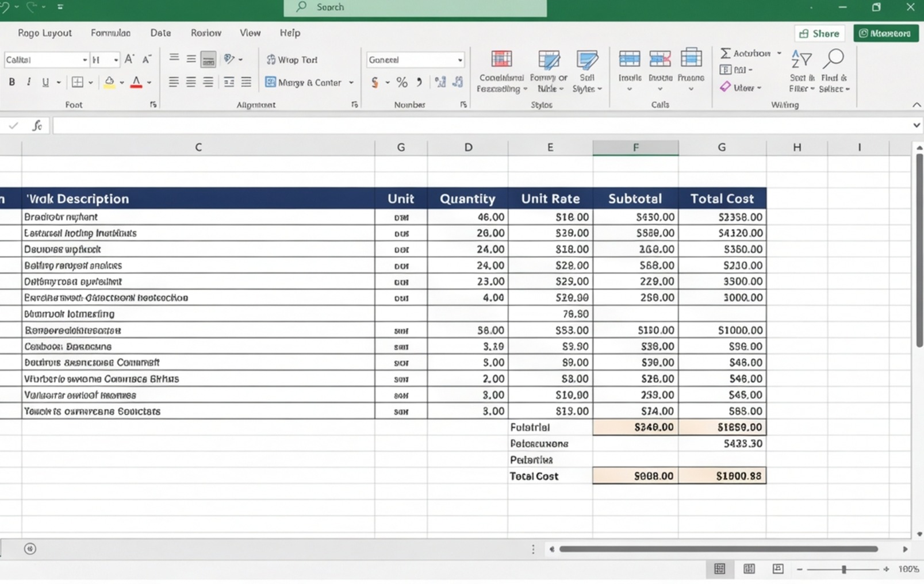Viewport: 924px width, 584px height.
Task: Toggle bottom align button
Action: click(x=208, y=59)
